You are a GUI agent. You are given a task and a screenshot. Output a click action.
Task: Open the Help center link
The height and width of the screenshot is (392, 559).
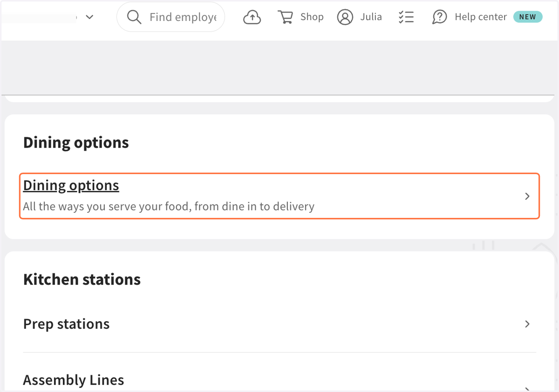click(481, 17)
